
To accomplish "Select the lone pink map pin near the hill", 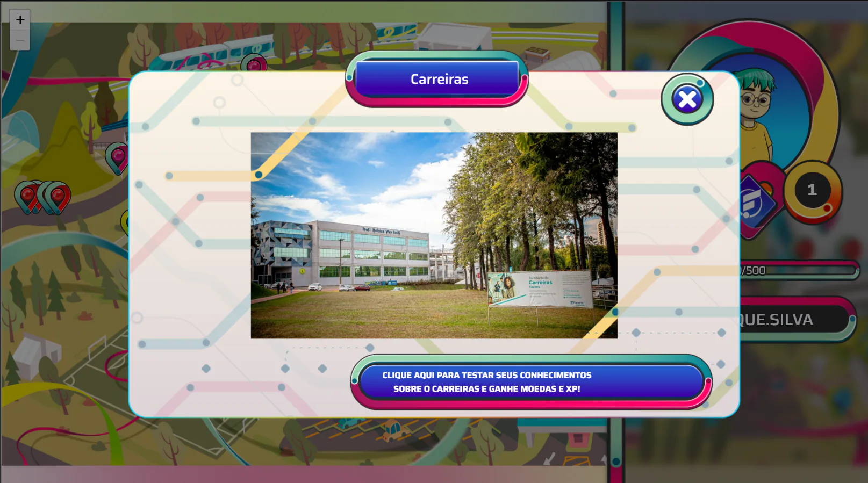I will [x=117, y=158].
